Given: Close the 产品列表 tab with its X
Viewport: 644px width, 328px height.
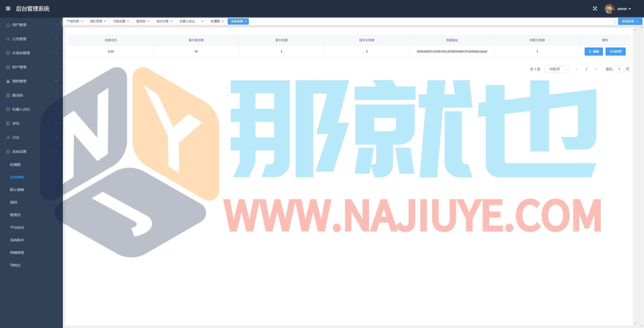Looking at the screenshot, I should 82,21.
